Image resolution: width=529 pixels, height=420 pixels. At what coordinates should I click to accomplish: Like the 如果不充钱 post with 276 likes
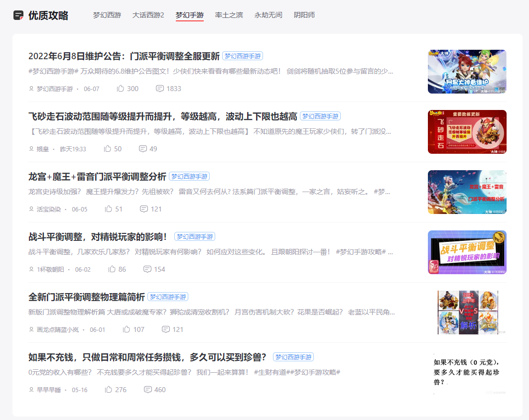click(108, 390)
